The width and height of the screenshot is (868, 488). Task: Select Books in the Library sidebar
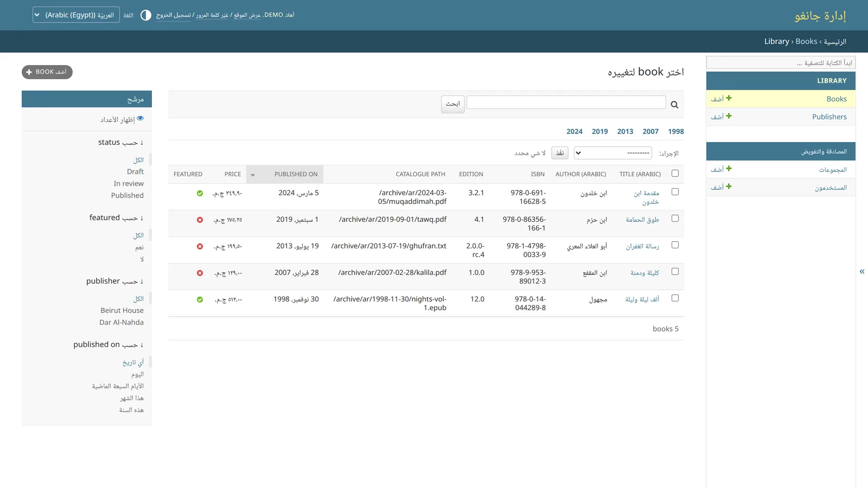837,99
